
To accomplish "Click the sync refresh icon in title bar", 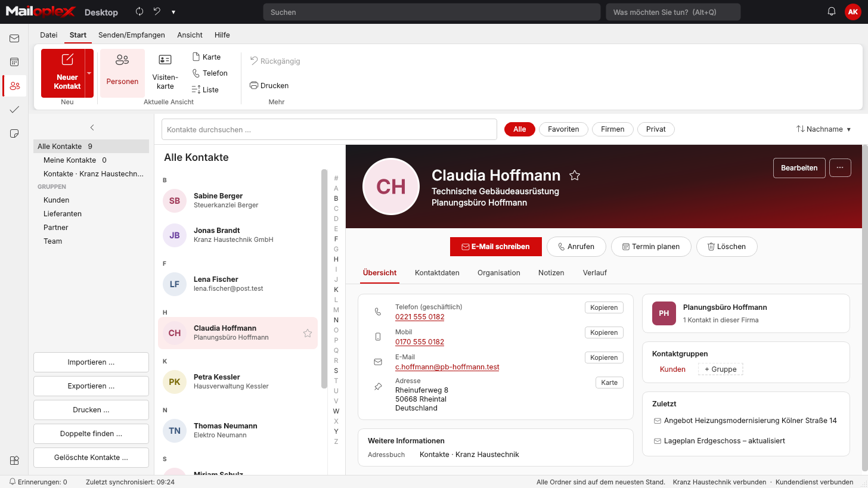I will 139,12.
